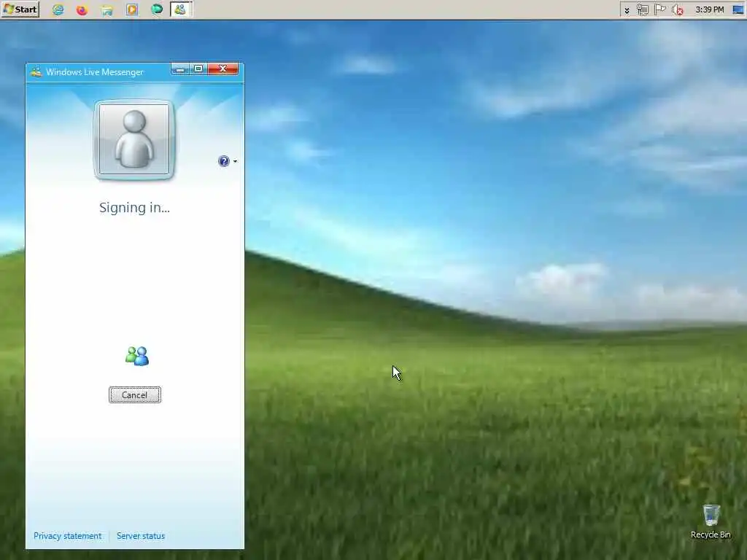The width and height of the screenshot is (747, 560).
Task: Open the Messenger help icon
Action: (223, 161)
